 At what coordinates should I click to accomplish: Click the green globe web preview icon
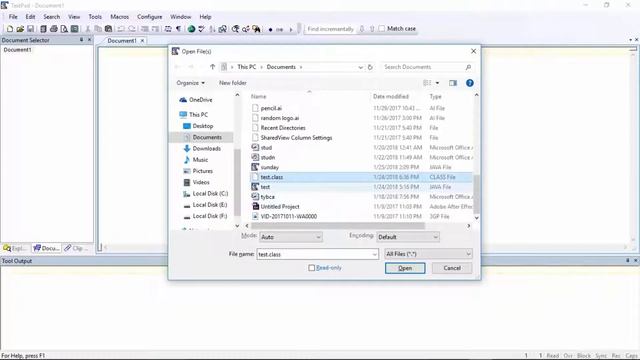click(x=191, y=29)
